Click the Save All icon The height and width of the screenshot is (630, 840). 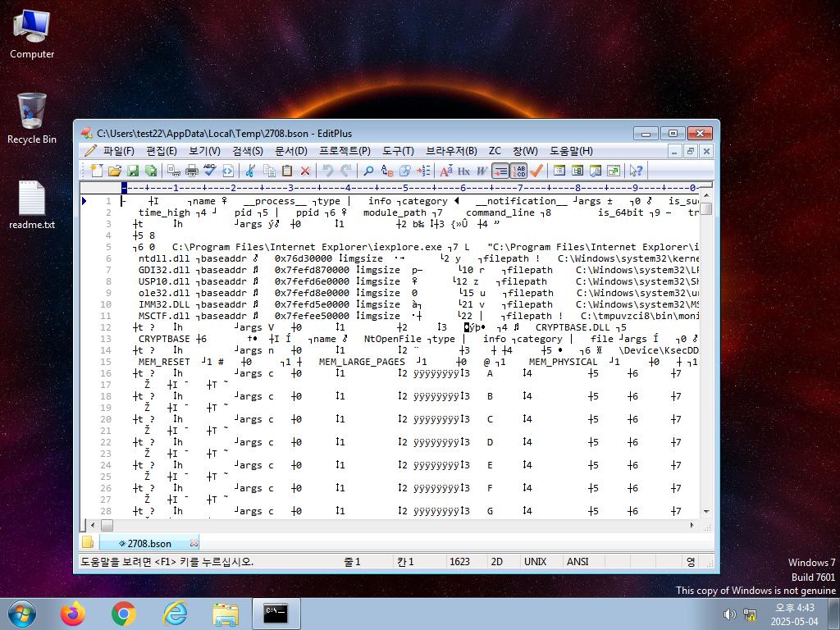pyautogui.click(x=151, y=171)
